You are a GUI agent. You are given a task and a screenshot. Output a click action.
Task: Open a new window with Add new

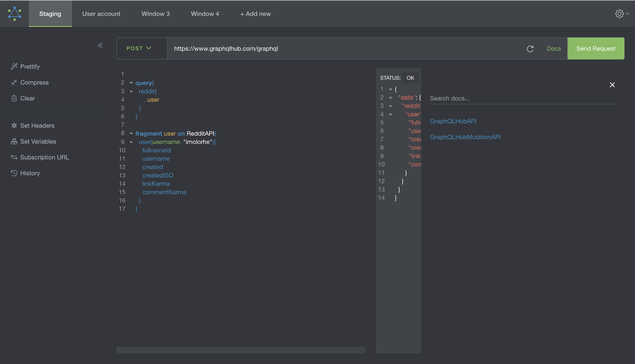(x=255, y=14)
